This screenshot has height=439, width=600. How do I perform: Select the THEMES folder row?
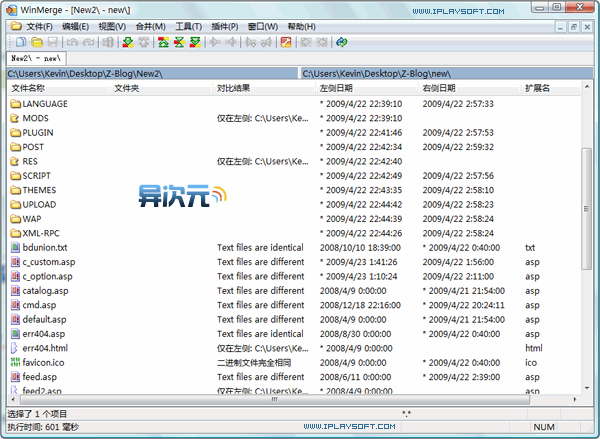tap(294, 190)
